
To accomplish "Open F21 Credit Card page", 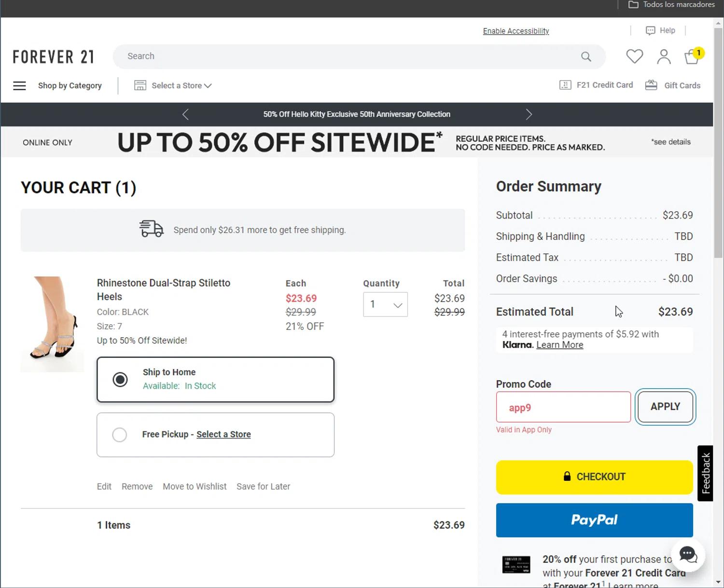I will pos(596,85).
